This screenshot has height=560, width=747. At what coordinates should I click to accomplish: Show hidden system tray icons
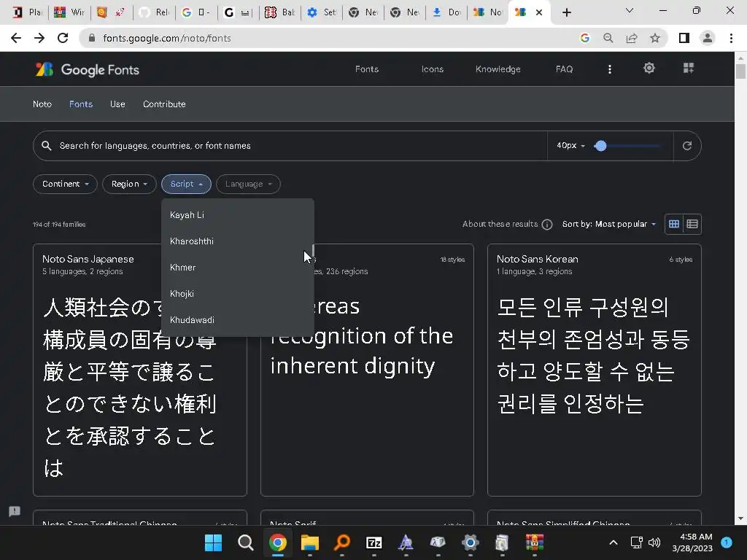(x=614, y=542)
